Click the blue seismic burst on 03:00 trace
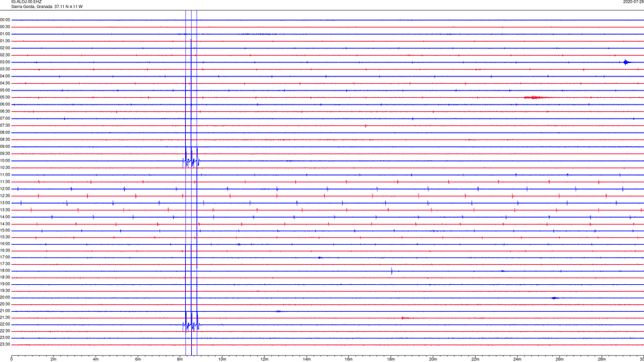 pyautogui.click(x=626, y=62)
